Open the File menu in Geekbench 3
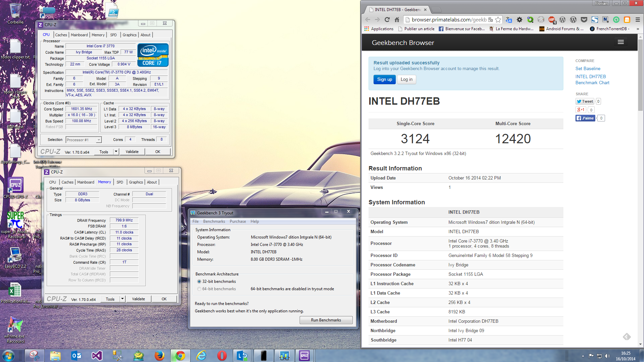Viewport: 644px width, 362px height. 196,221
